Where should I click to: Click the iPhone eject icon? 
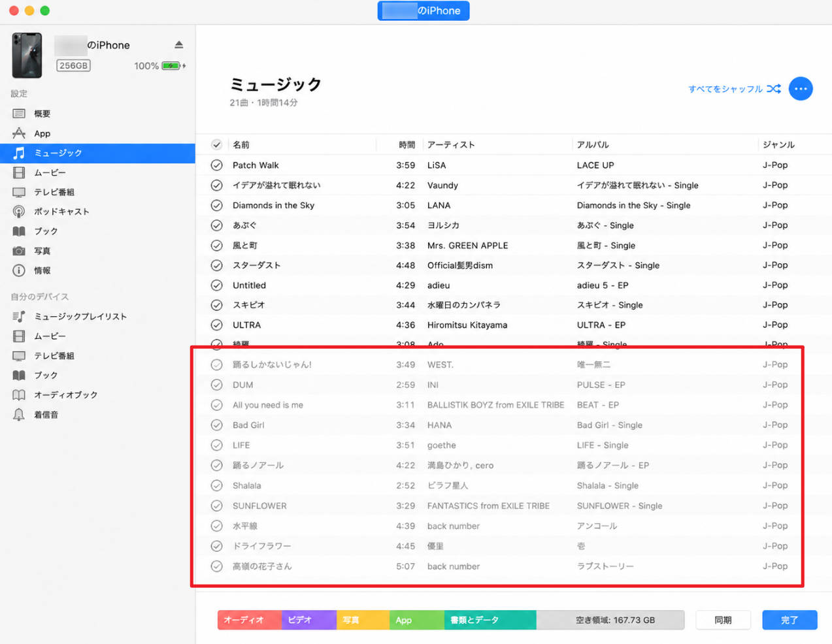click(178, 44)
